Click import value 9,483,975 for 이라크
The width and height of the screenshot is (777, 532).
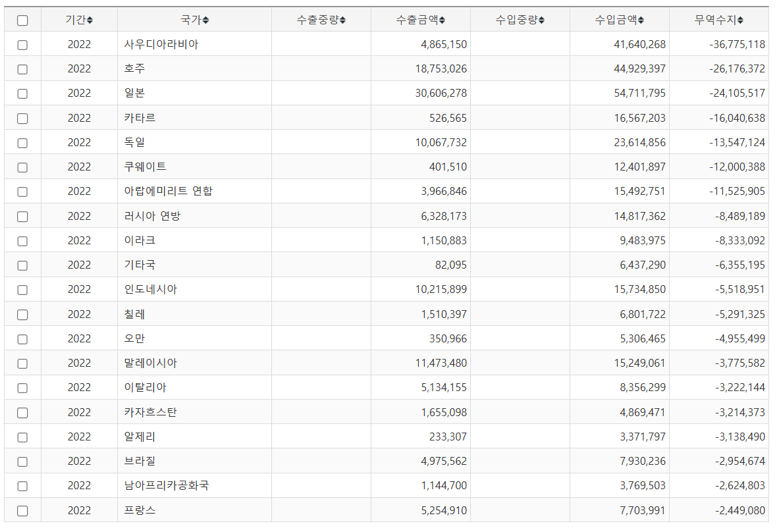pos(643,240)
